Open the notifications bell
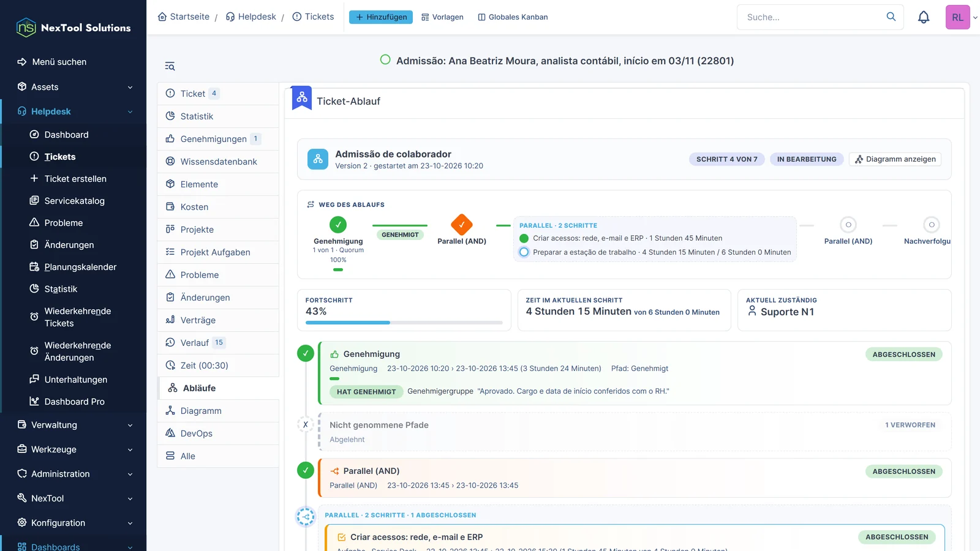This screenshot has width=980, height=551. (x=924, y=17)
